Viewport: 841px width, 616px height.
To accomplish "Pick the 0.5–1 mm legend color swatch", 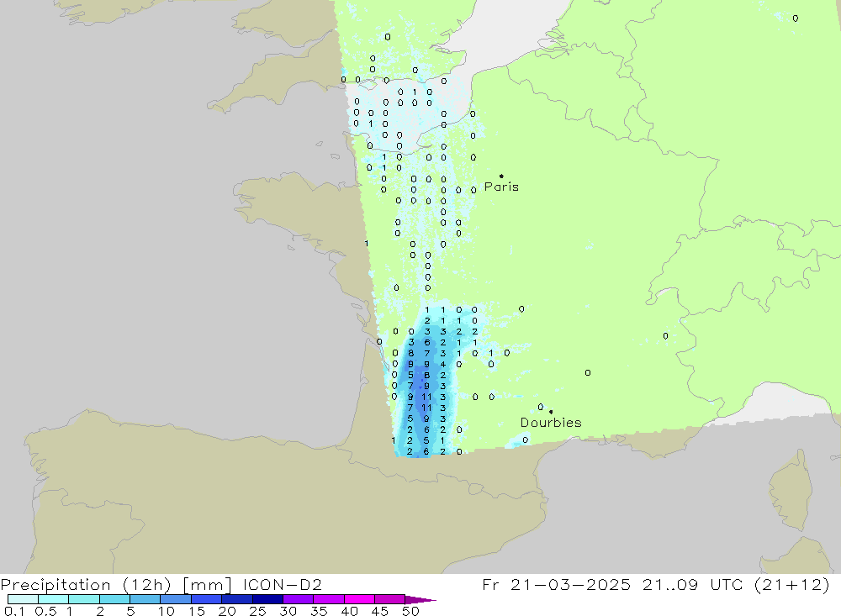I will [53, 599].
